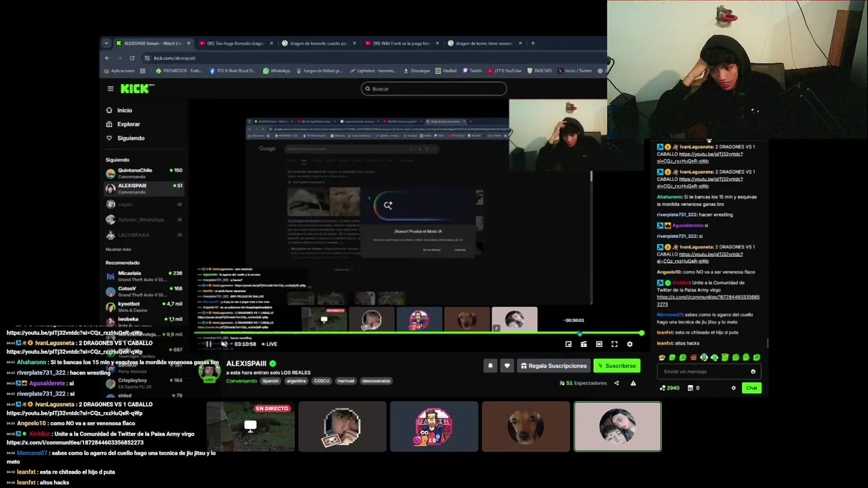Toggle notification bell for ALEXISPAIII
Image resolution: width=868 pixels, height=488 pixels.
(x=490, y=366)
